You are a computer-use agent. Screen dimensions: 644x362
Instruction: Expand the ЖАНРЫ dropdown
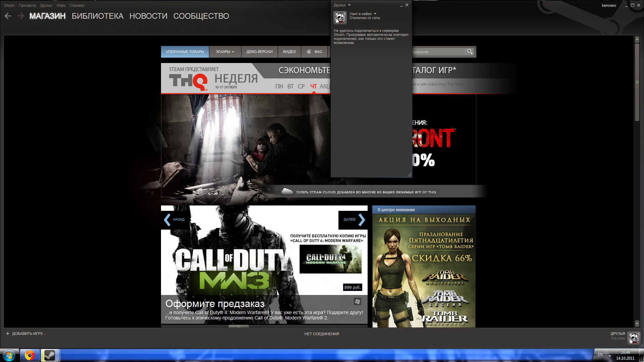pyautogui.click(x=225, y=52)
